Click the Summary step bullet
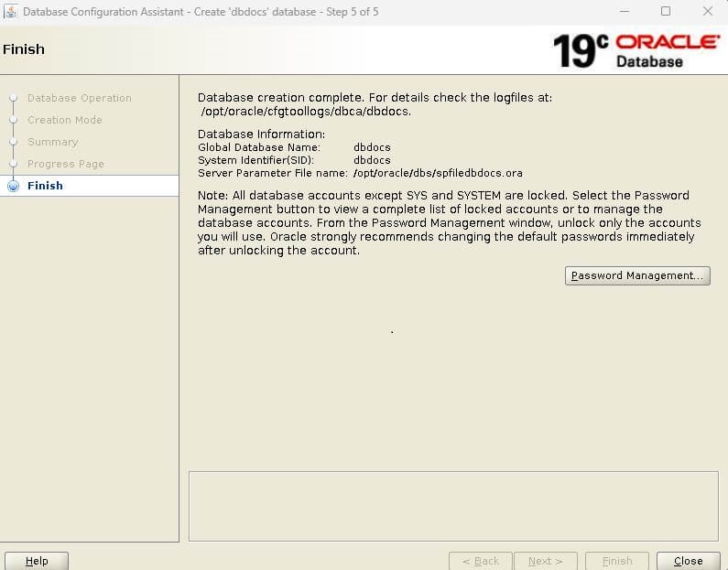Screen dimensions: 728x570 (x=14, y=142)
